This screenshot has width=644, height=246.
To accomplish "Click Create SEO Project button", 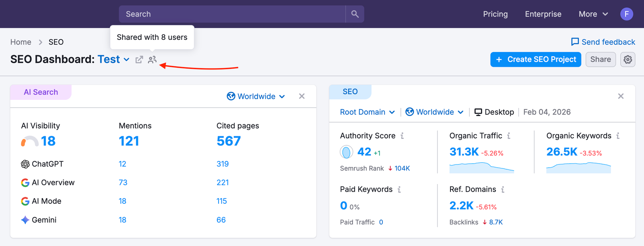I will 536,60.
